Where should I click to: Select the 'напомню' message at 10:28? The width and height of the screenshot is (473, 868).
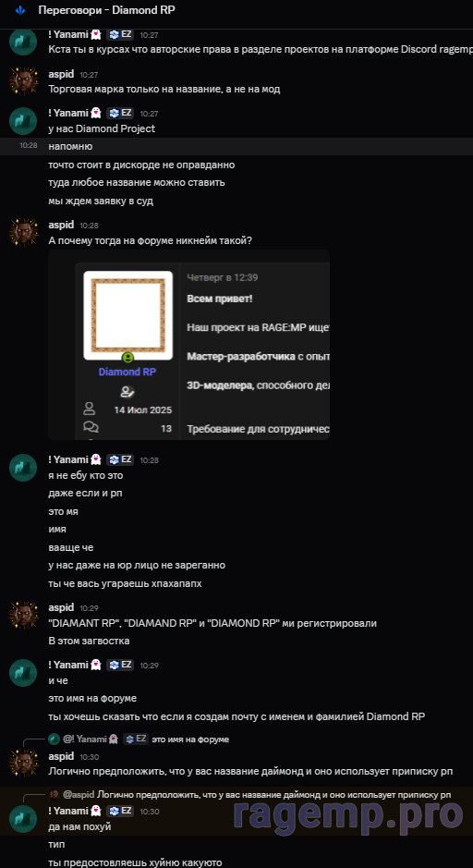(236, 147)
